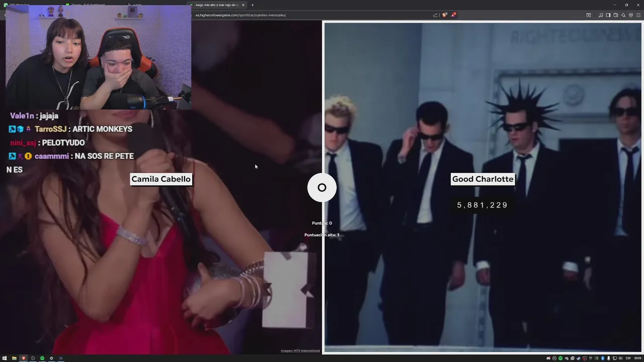This screenshot has width=644, height=362.
Task: Open the browser hamburger menu
Action: tap(638, 15)
